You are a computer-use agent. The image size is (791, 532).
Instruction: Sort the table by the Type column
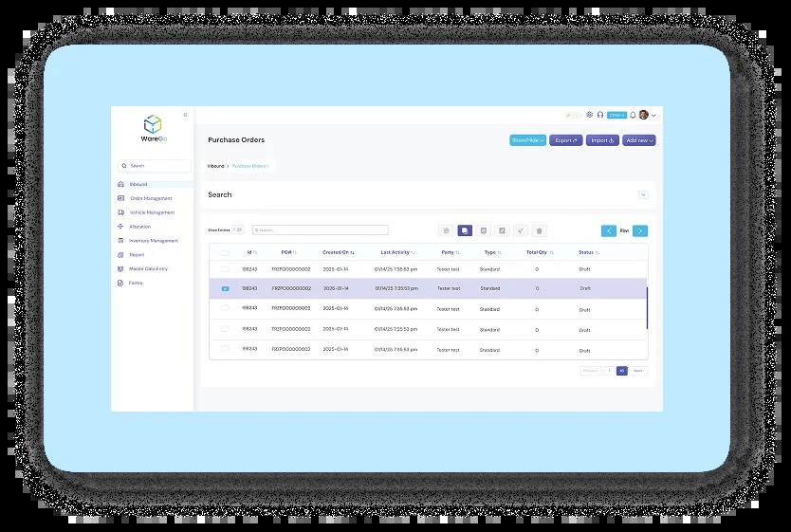pos(493,252)
